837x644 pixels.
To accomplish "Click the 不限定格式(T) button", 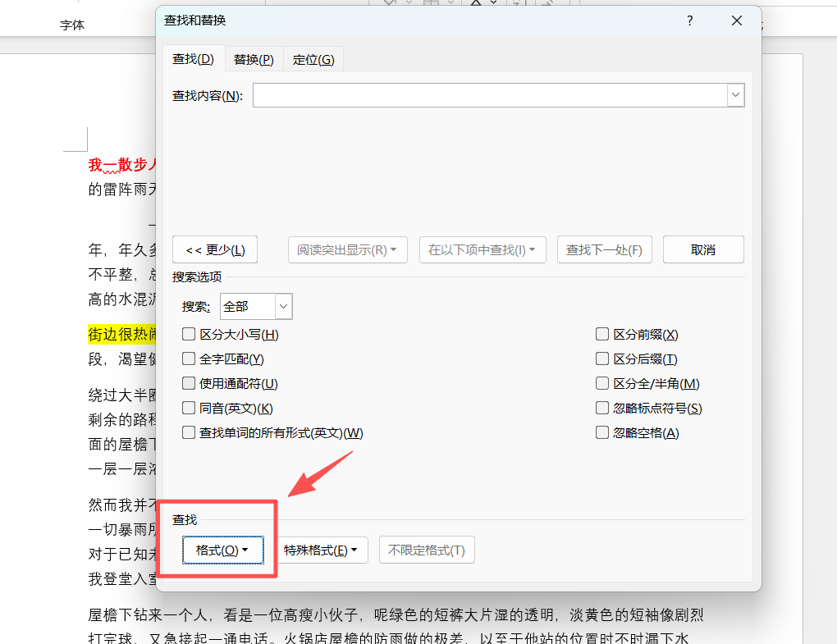I will (426, 550).
